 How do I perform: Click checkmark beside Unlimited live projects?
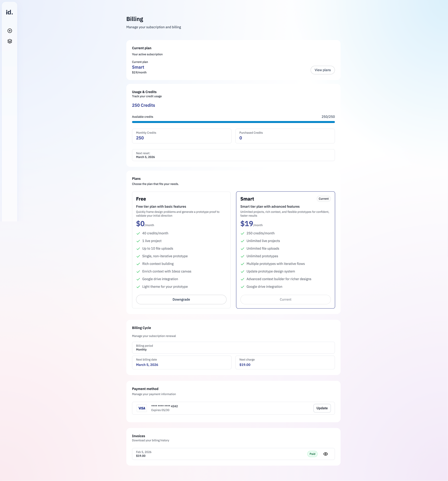point(242,241)
